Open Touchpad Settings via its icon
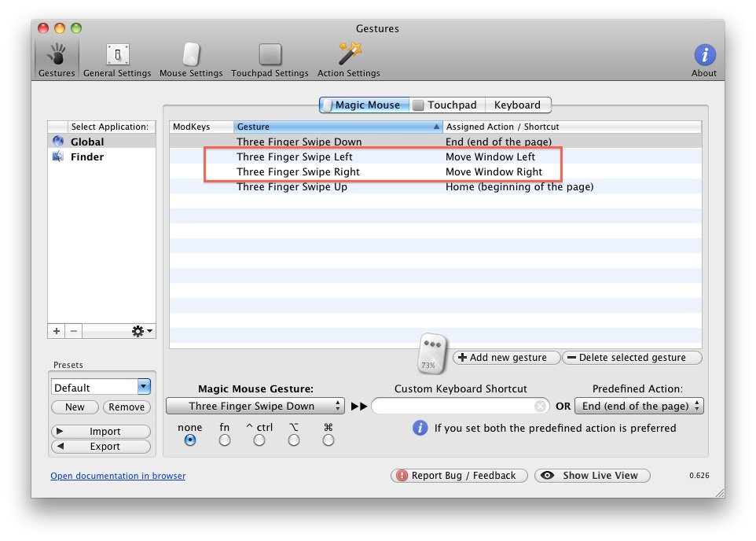This screenshot has height=541, width=756. 270,54
